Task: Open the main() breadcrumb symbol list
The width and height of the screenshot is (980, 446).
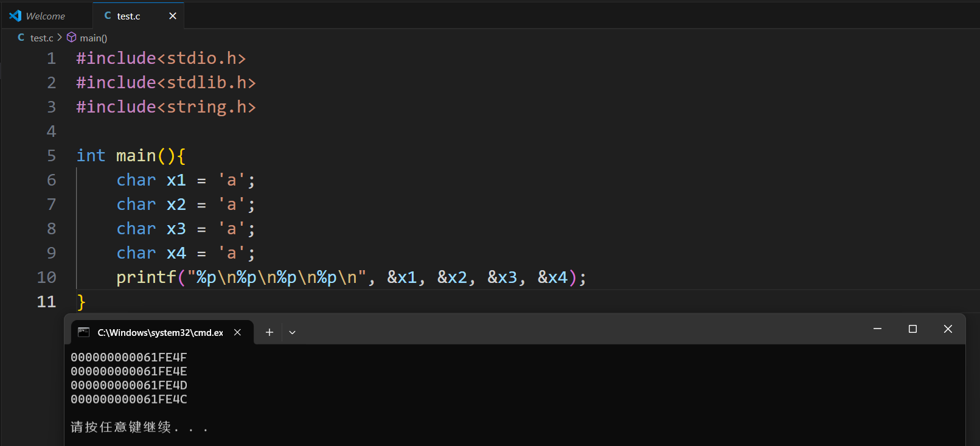Action: (93, 38)
